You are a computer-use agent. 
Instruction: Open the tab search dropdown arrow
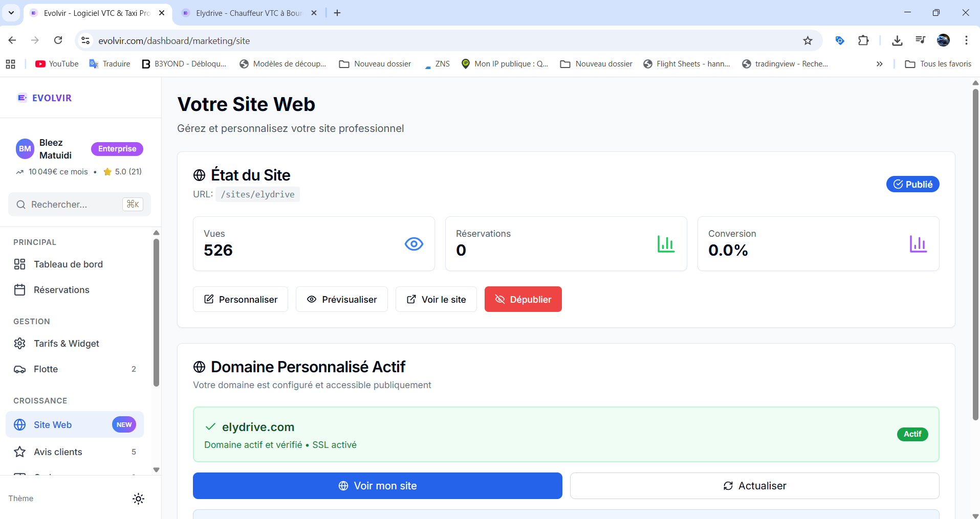pyautogui.click(x=11, y=13)
